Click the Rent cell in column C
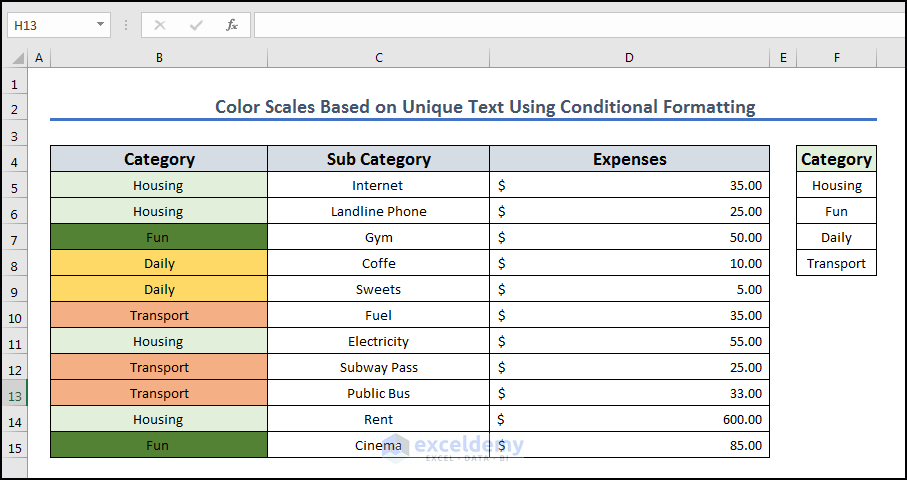 378,420
